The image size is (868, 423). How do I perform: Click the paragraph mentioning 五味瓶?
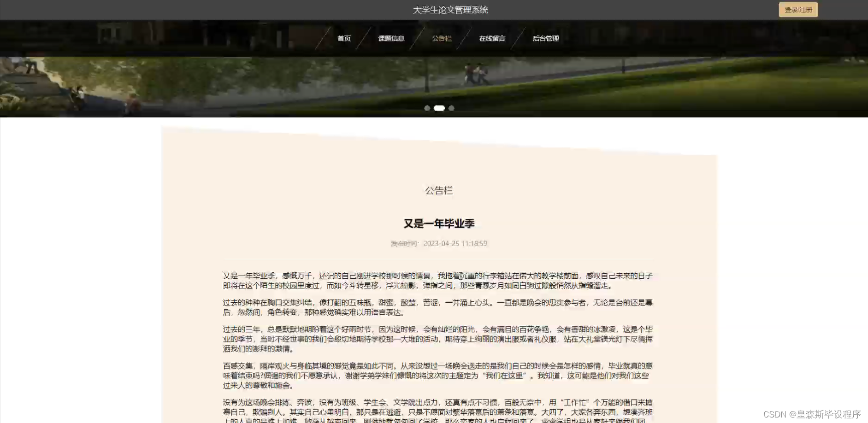coord(438,307)
